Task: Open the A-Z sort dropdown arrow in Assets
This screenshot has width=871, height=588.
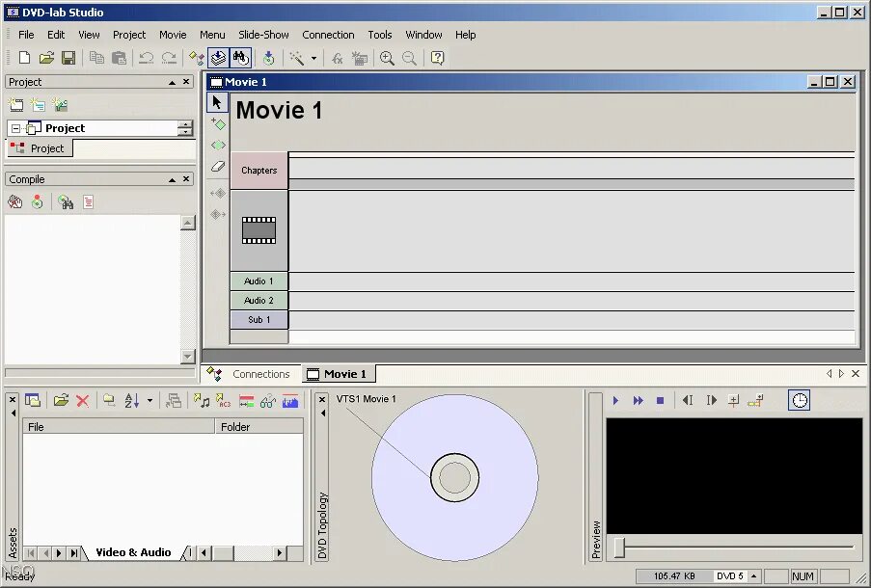Action: click(x=150, y=400)
